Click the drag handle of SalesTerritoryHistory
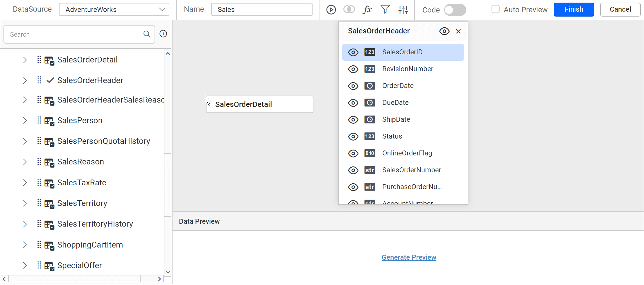The width and height of the screenshot is (644, 285). tap(39, 224)
